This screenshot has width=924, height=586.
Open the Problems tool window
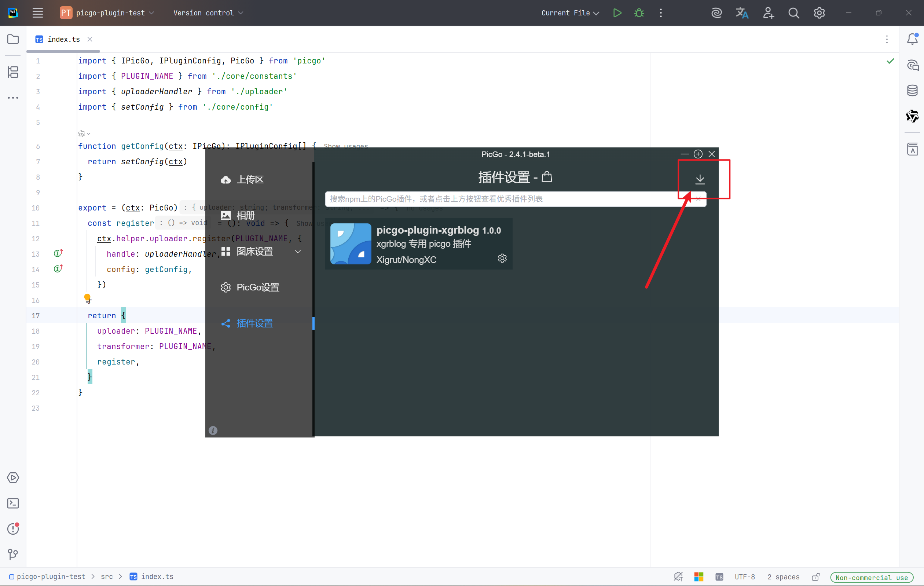tap(13, 528)
